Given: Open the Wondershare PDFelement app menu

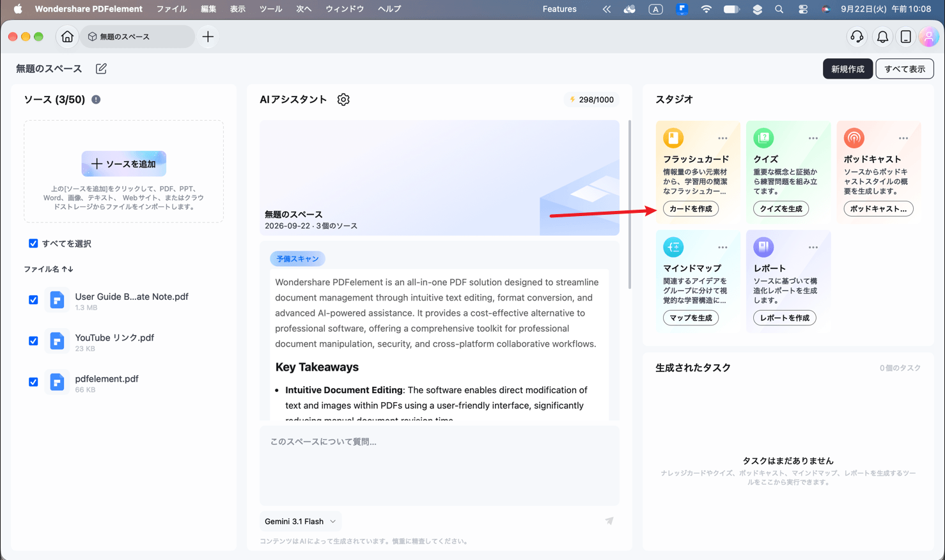Looking at the screenshot, I should click(89, 9).
